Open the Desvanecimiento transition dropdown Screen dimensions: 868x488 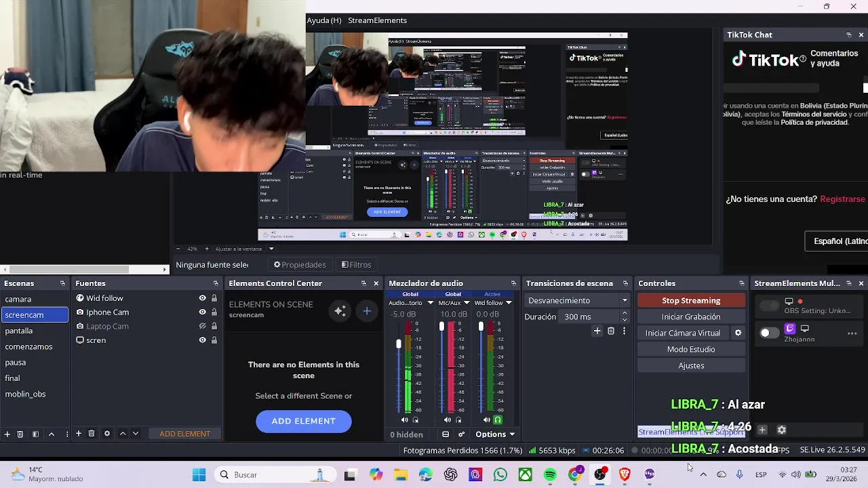(x=578, y=300)
